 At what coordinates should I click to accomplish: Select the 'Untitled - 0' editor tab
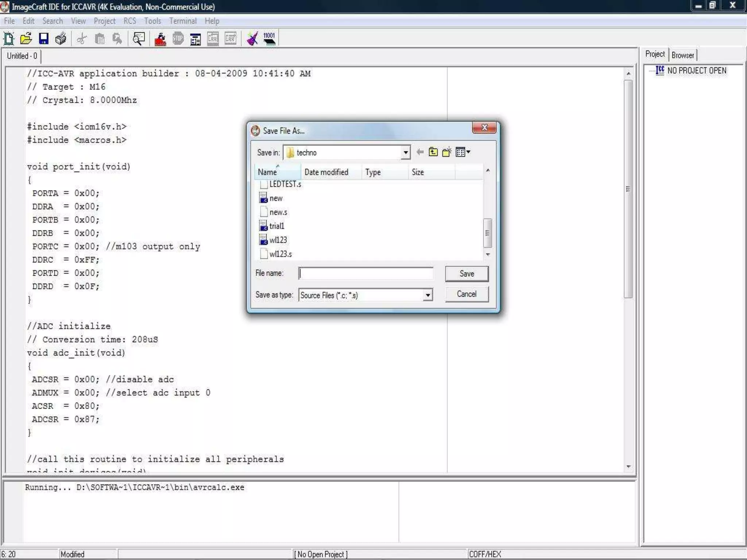click(x=22, y=56)
